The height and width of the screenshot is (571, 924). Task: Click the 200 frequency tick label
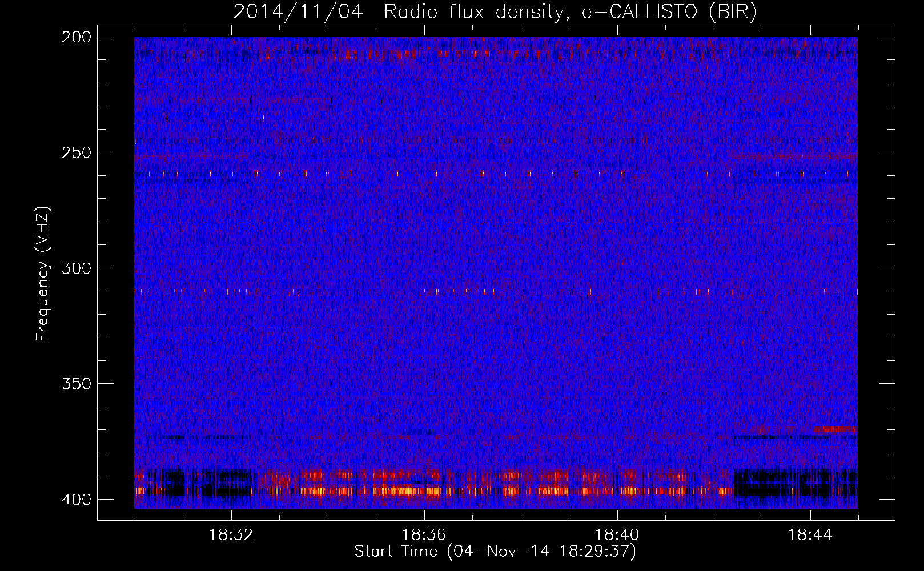76,37
